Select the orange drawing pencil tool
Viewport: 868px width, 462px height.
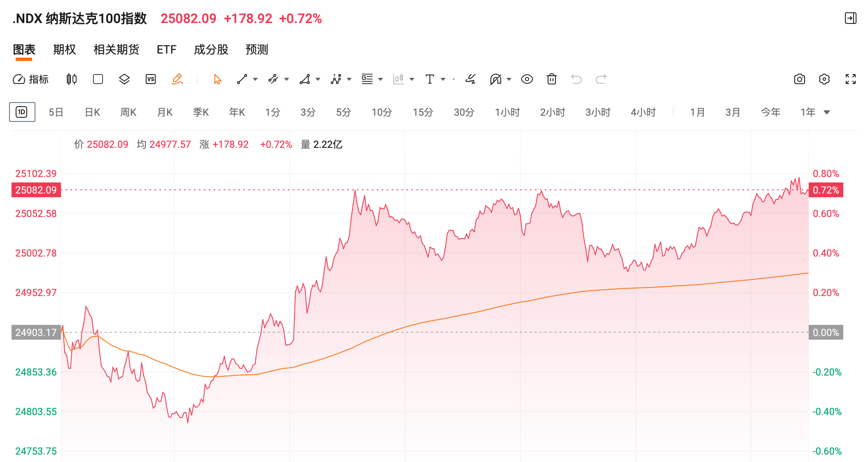click(177, 79)
